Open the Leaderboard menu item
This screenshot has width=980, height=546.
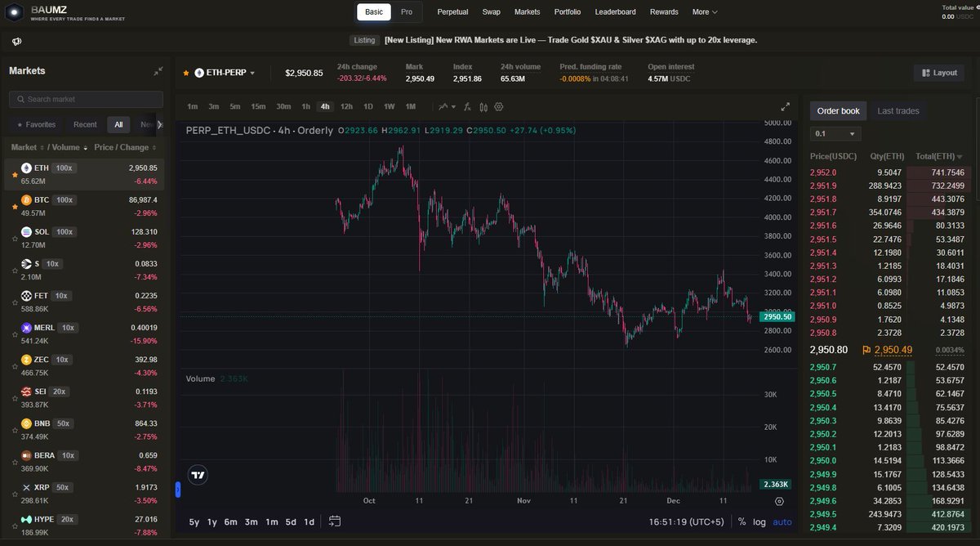click(x=614, y=11)
